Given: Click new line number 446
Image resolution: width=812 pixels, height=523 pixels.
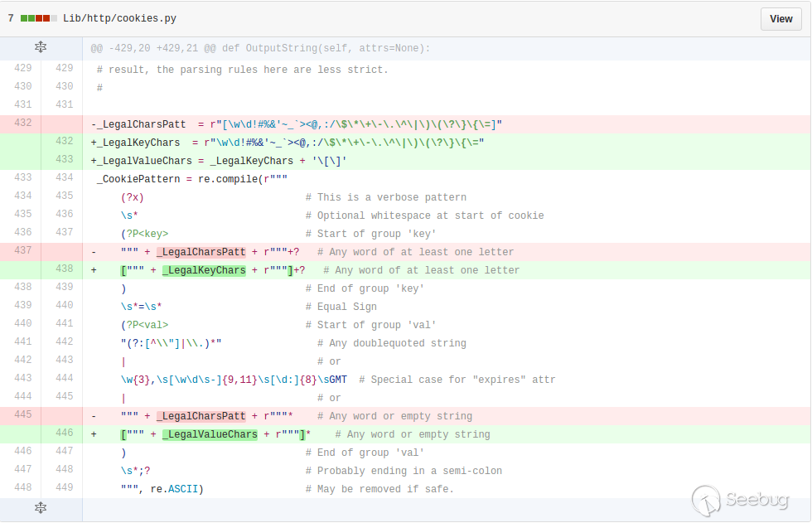Looking at the screenshot, I should pos(65,433).
